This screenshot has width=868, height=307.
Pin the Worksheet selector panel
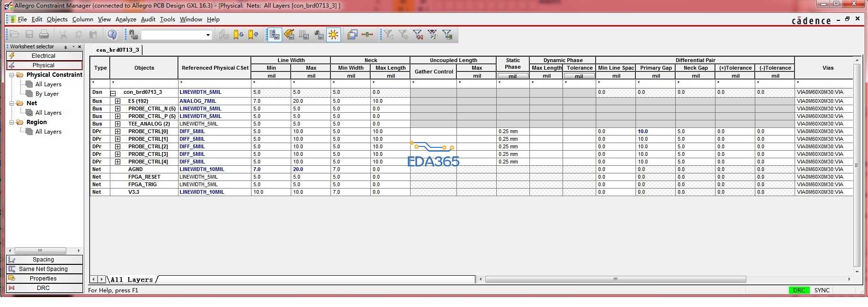[66, 47]
